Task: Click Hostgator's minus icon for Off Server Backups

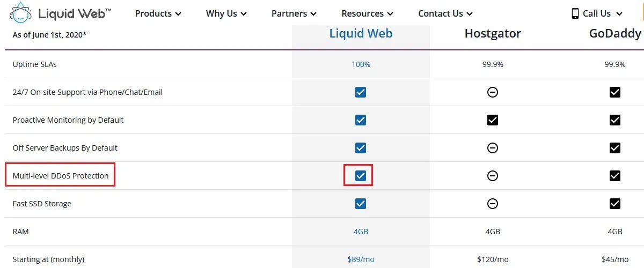Action: coord(493,148)
